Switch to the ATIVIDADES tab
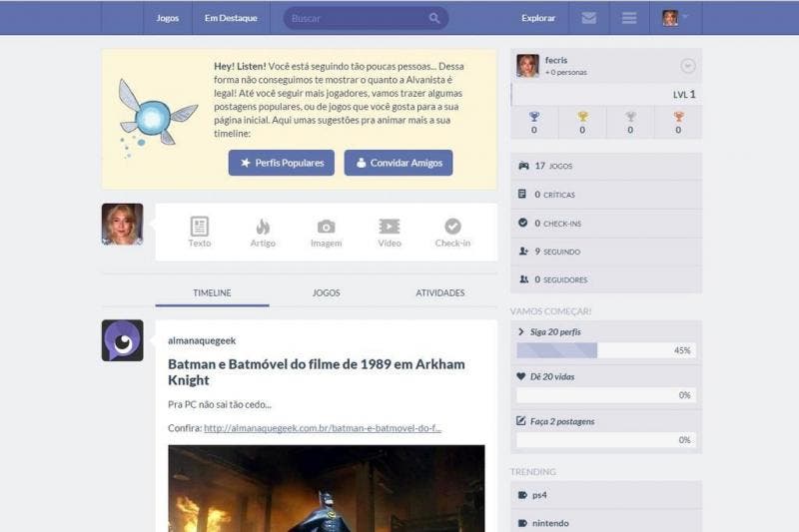Screen dimensions: 799x532 (440, 292)
